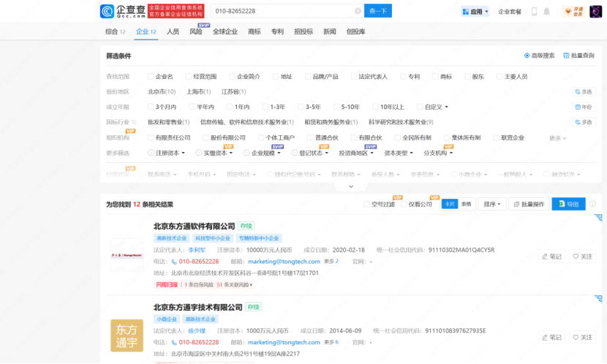Click the 年份 year button

pyautogui.click(x=584, y=107)
